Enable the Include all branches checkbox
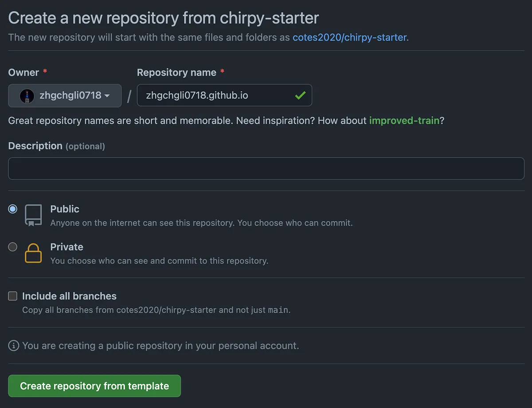532x408 pixels. point(13,296)
